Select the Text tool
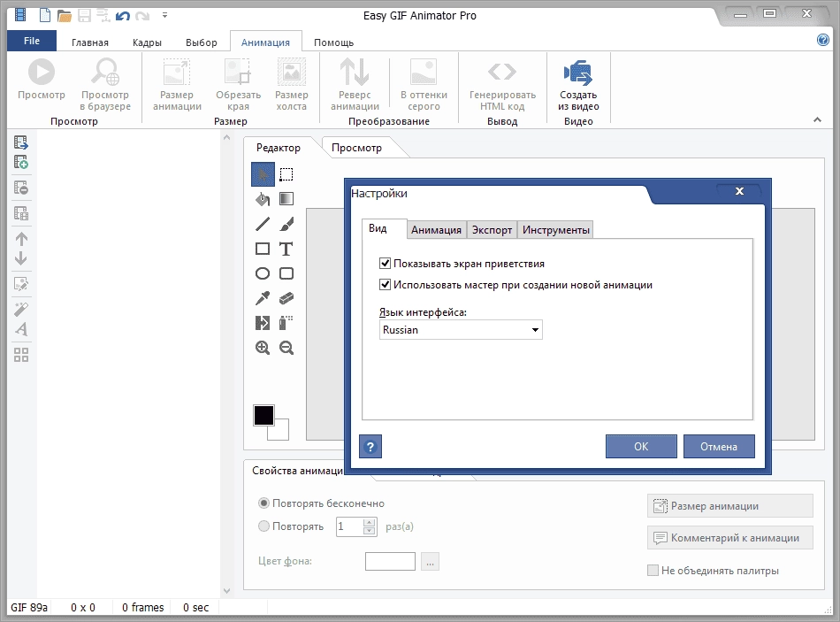The height and width of the screenshot is (622, 840). pyautogui.click(x=286, y=249)
